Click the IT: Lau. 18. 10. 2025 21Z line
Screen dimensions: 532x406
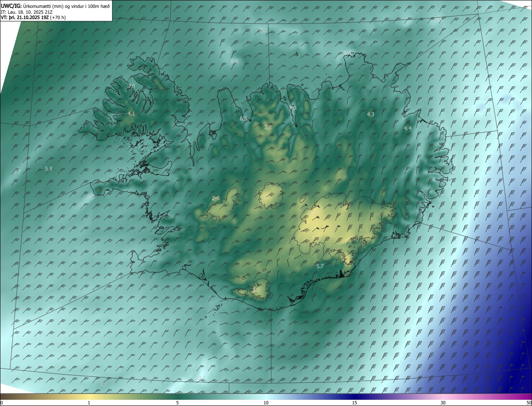point(26,12)
